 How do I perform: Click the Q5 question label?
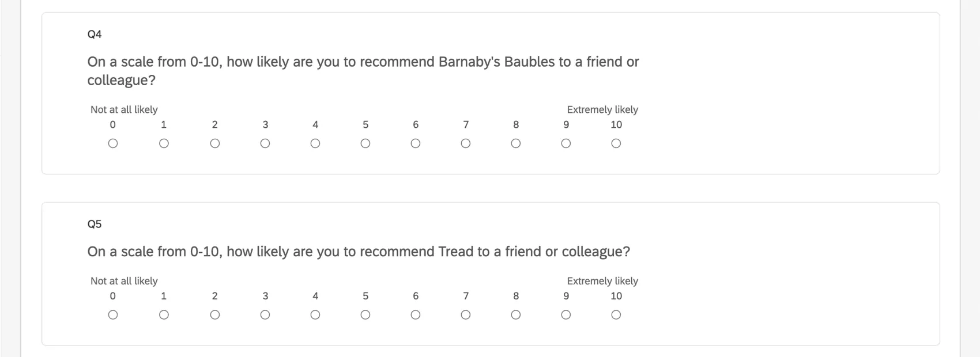pyautogui.click(x=94, y=224)
